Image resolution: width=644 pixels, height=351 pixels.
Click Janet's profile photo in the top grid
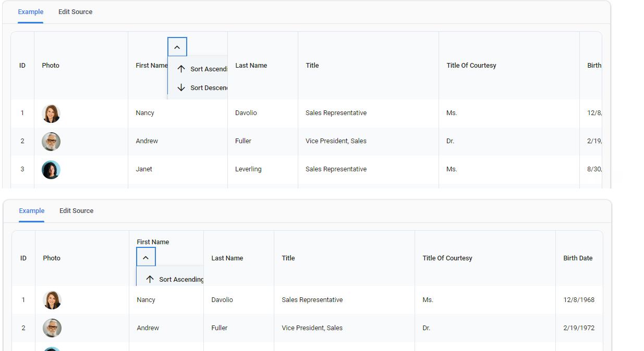point(51,169)
